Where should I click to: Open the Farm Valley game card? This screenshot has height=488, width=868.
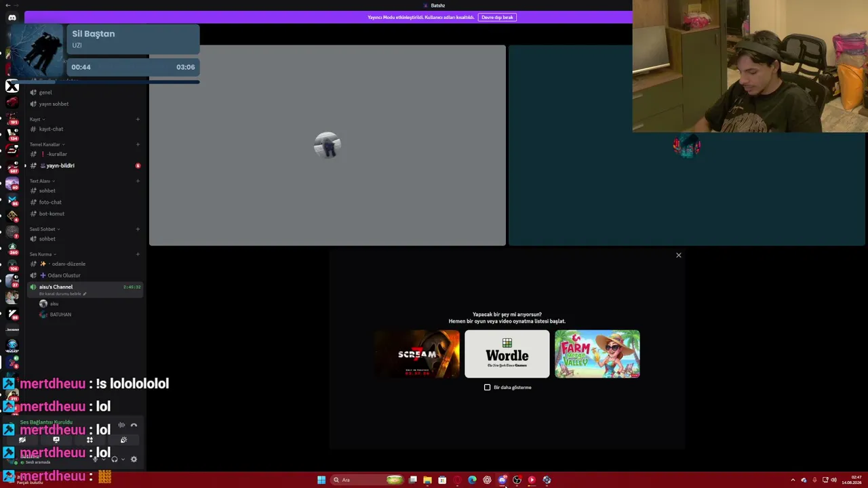pyautogui.click(x=597, y=354)
